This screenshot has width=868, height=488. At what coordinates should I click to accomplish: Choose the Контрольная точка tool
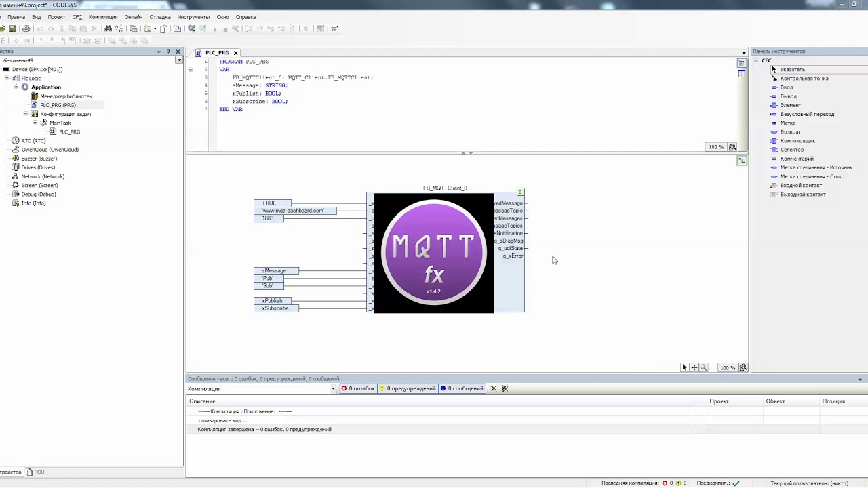804,78
